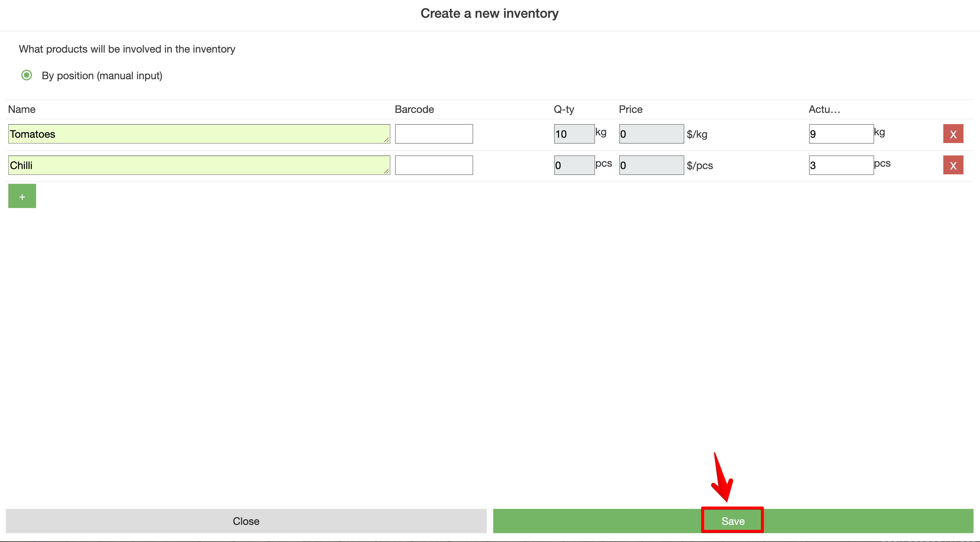Grab resize handle of Chilli name box
The image size is (980, 542).
click(x=386, y=171)
